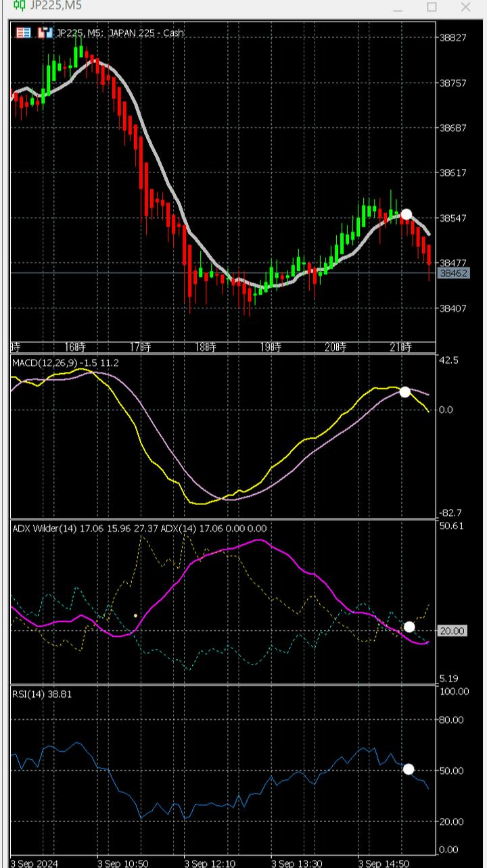Maximize the JP225,M5 chart window
Viewport: 487px width, 868px height.
click(432, 7)
